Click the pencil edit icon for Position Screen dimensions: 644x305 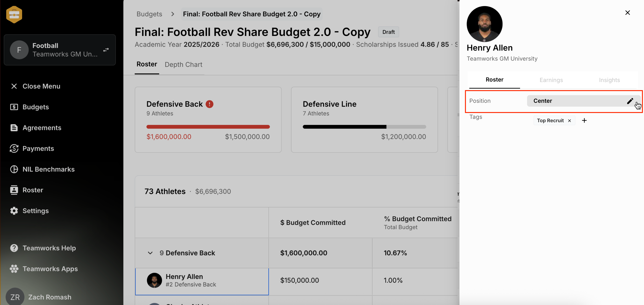pos(630,101)
